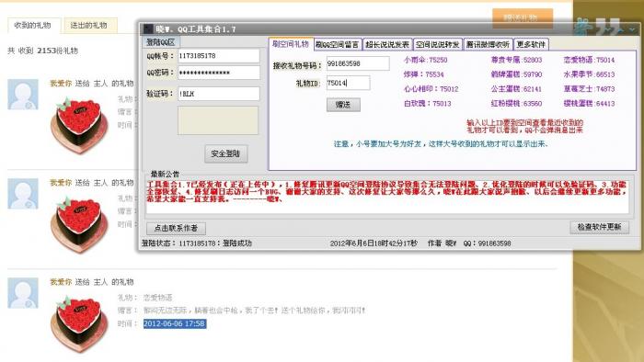This screenshot has width=644, height=362.
Task: Click the 恋爱物语:75014 gift entry
Action: point(589,60)
